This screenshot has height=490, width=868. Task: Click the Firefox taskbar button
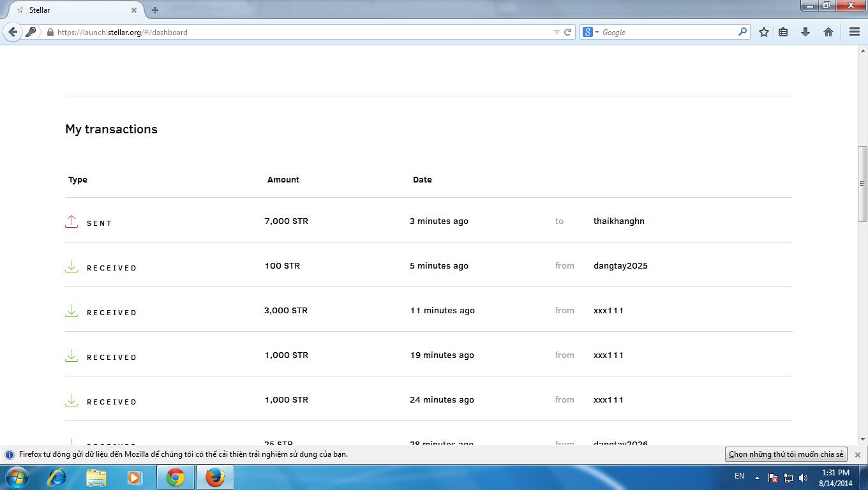215,477
